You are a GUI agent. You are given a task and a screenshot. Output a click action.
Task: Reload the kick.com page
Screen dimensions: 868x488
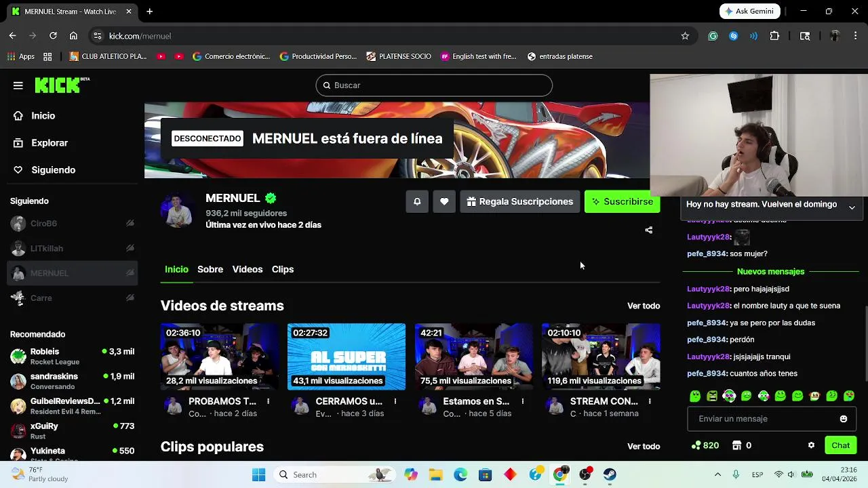tap(53, 36)
